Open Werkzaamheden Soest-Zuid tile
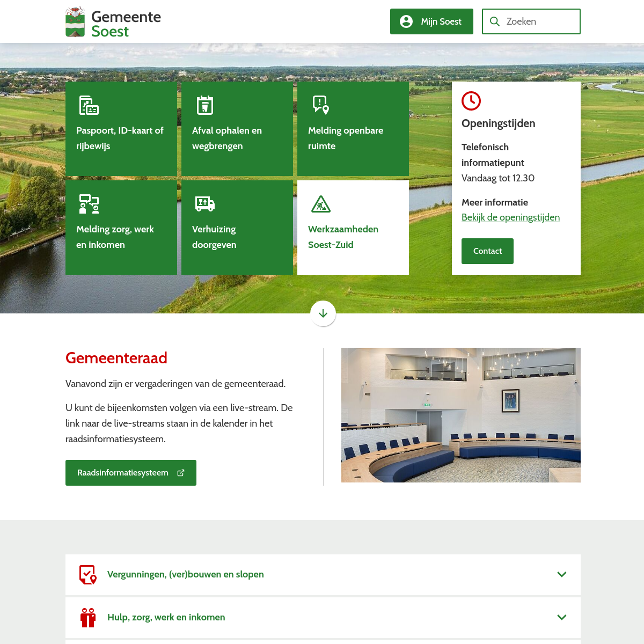This screenshot has height=644, width=644. point(353,228)
